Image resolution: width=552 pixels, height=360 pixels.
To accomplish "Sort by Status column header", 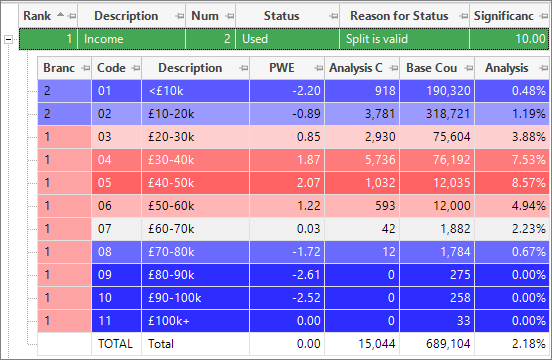I will [282, 16].
